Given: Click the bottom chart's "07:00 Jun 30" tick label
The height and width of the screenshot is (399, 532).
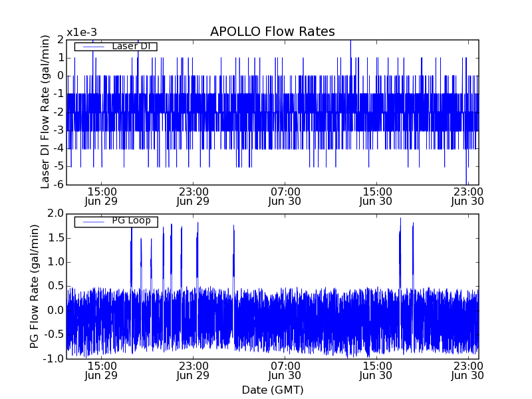Looking at the screenshot, I should click(285, 371).
